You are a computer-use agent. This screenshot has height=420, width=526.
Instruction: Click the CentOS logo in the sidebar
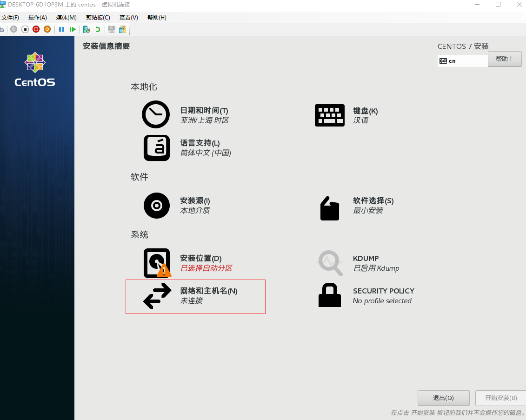pos(35,69)
